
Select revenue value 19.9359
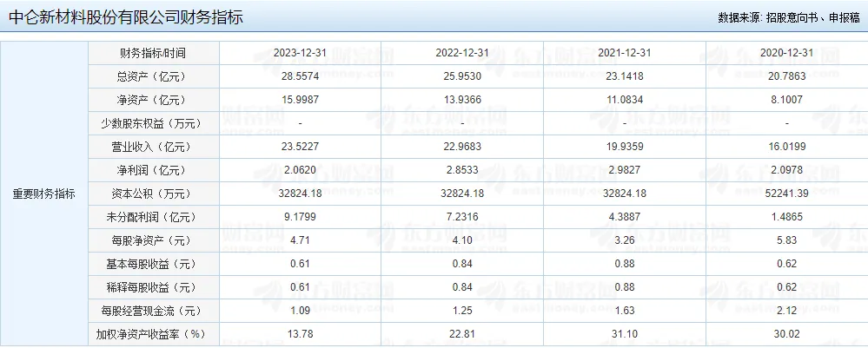625,148
